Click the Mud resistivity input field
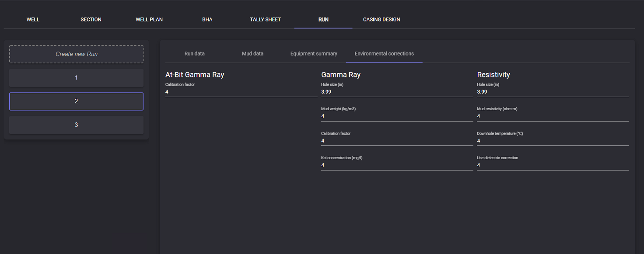This screenshot has width=644, height=254. pos(553,116)
